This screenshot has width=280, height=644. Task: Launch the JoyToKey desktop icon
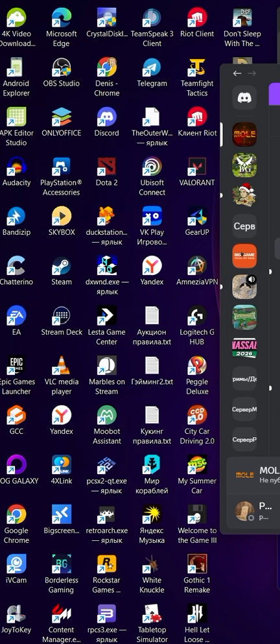(x=16, y=614)
